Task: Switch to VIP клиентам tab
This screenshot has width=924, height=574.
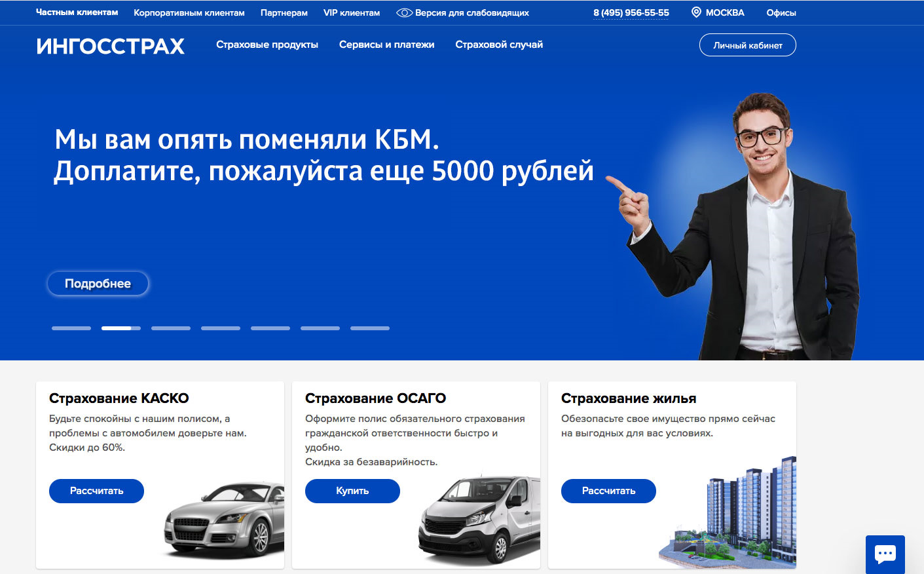Action: point(352,12)
